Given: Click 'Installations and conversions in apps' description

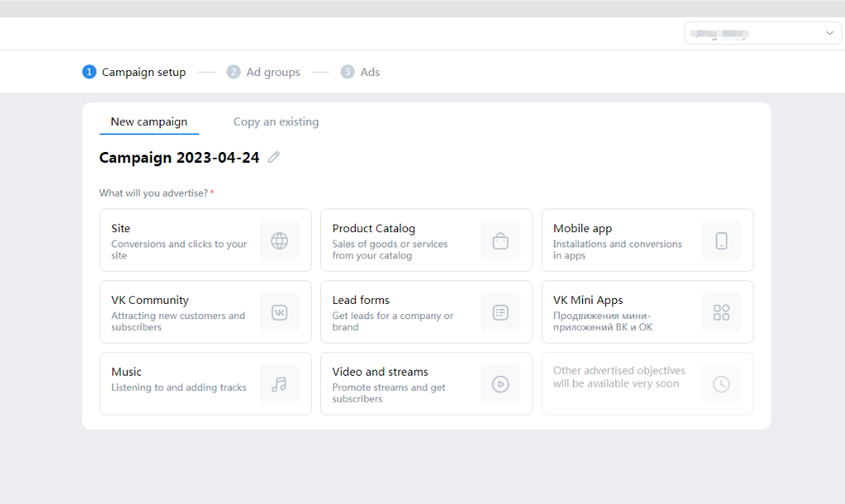Looking at the screenshot, I should click(x=618, y=250).
